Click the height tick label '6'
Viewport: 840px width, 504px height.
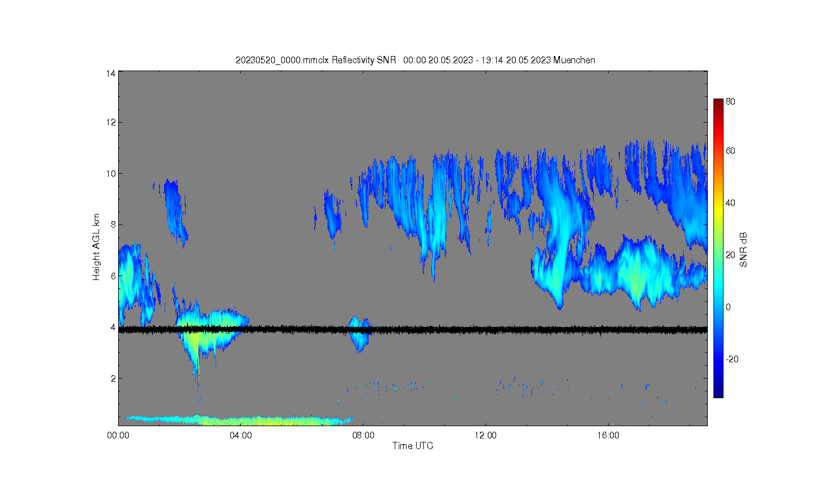113,276
